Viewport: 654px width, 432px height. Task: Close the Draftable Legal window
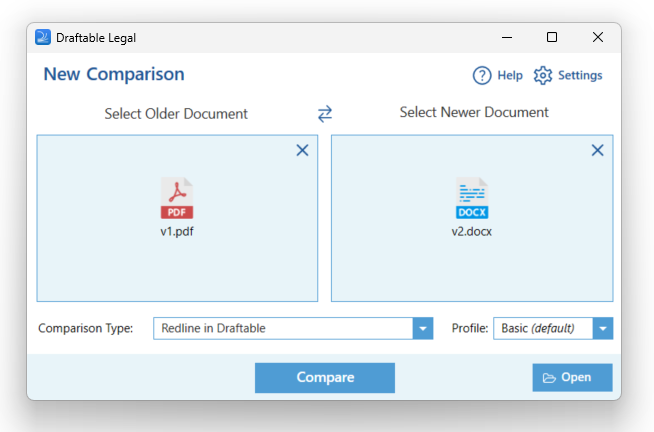point(598,37)
